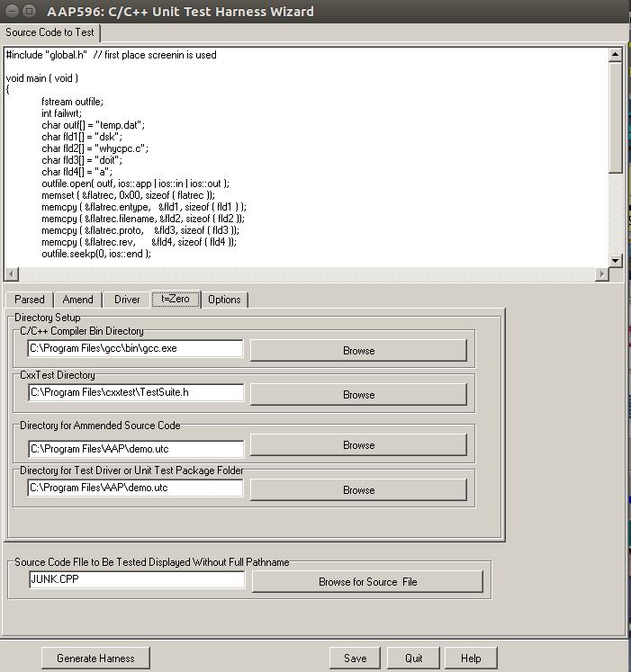Click the Generate Harness button
631x672 pixels.
pyautogui.click(x=95, y=659)
